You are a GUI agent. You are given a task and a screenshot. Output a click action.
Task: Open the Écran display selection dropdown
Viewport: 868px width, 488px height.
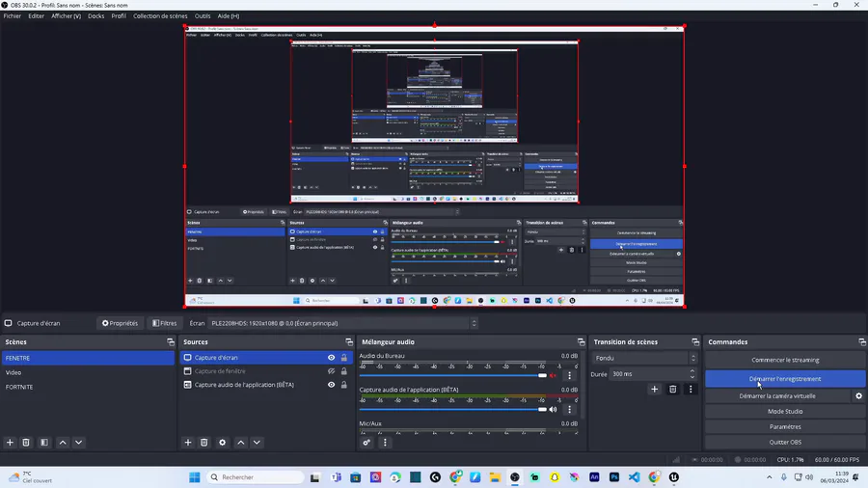pos(342,323)
